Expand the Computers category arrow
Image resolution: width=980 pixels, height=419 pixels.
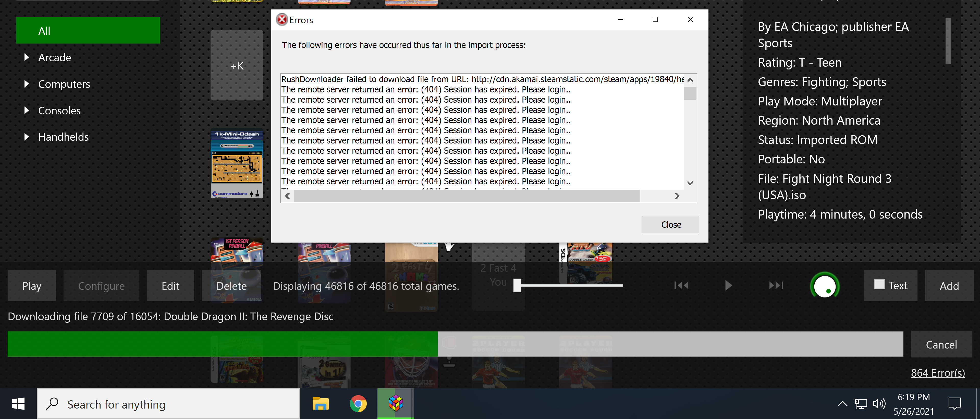point(27,84)
